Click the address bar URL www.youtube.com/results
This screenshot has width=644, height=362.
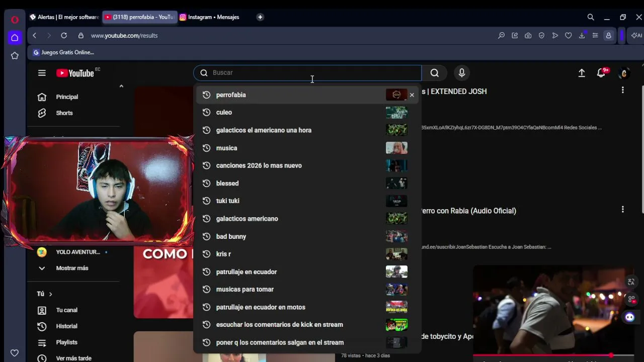[x=124, y=36]
